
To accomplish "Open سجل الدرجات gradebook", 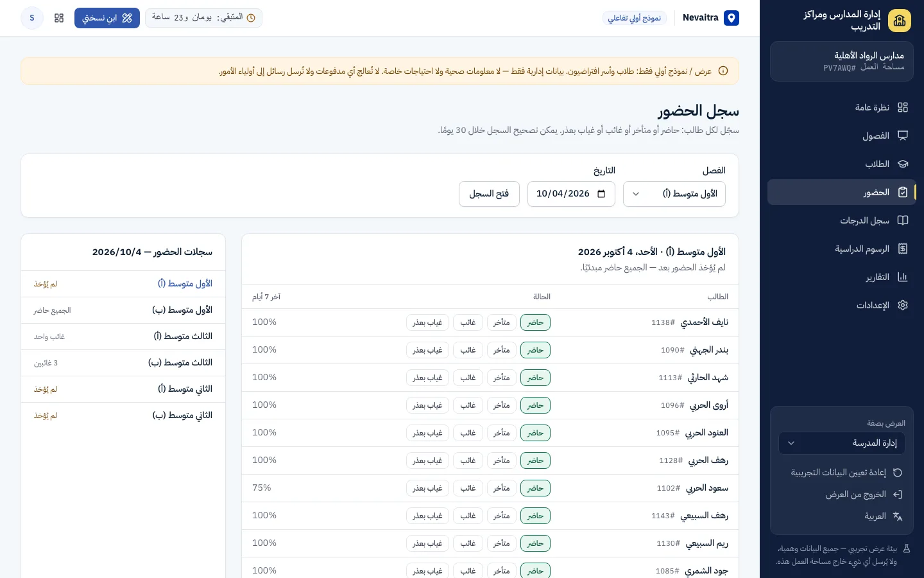I will coord(841,220).
